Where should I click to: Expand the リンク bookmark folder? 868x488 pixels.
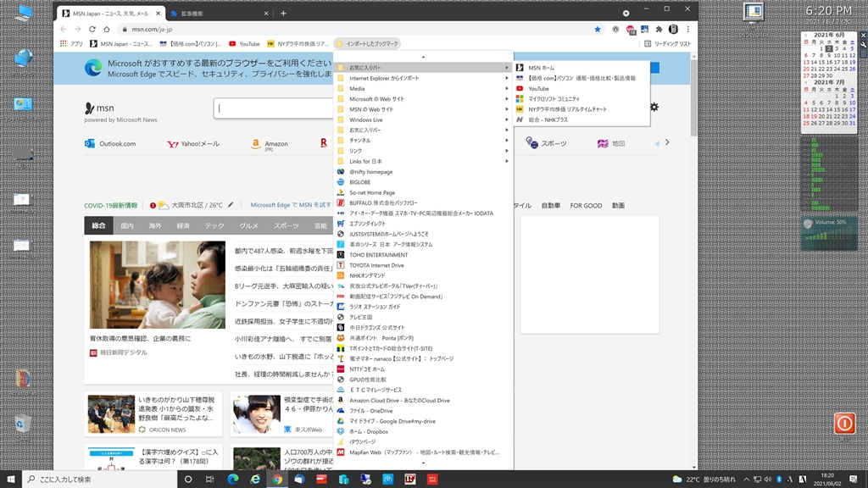click(422, 151)
